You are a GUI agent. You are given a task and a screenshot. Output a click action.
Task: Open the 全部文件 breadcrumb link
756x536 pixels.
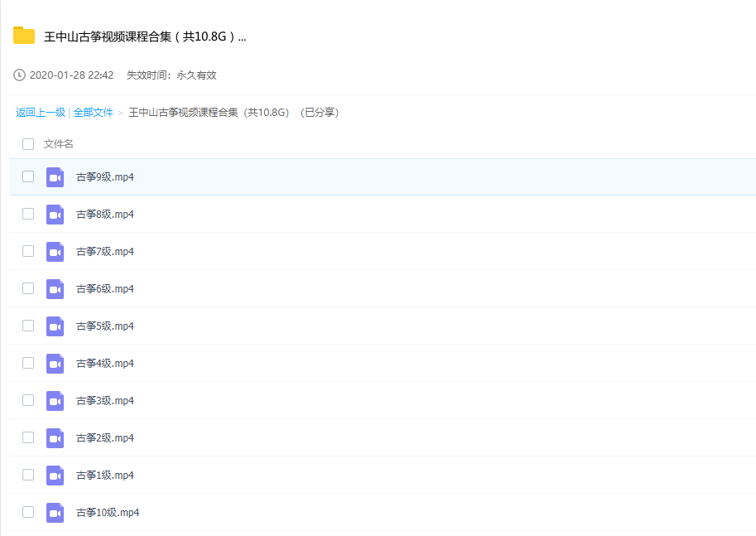(x=93, y=113)
